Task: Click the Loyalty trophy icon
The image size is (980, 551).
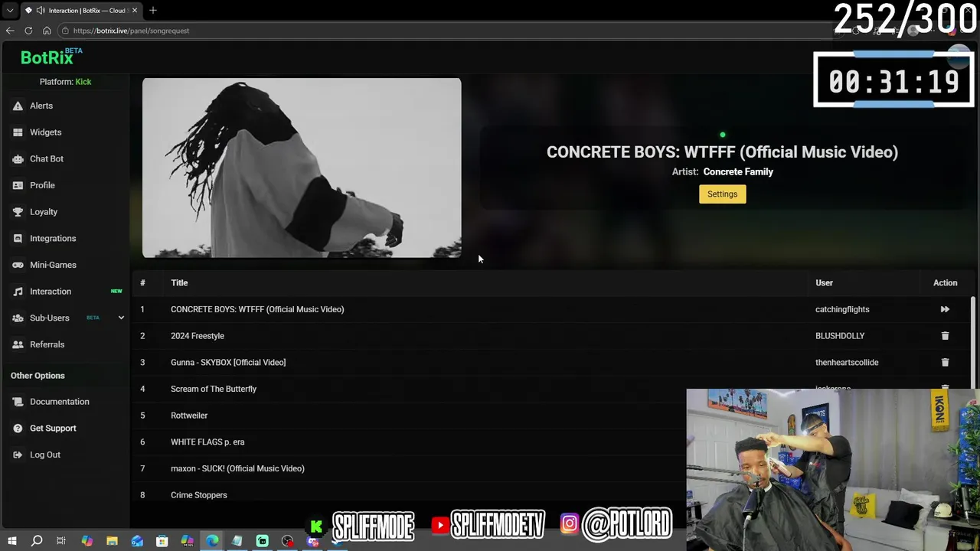Action: [18, 212]
